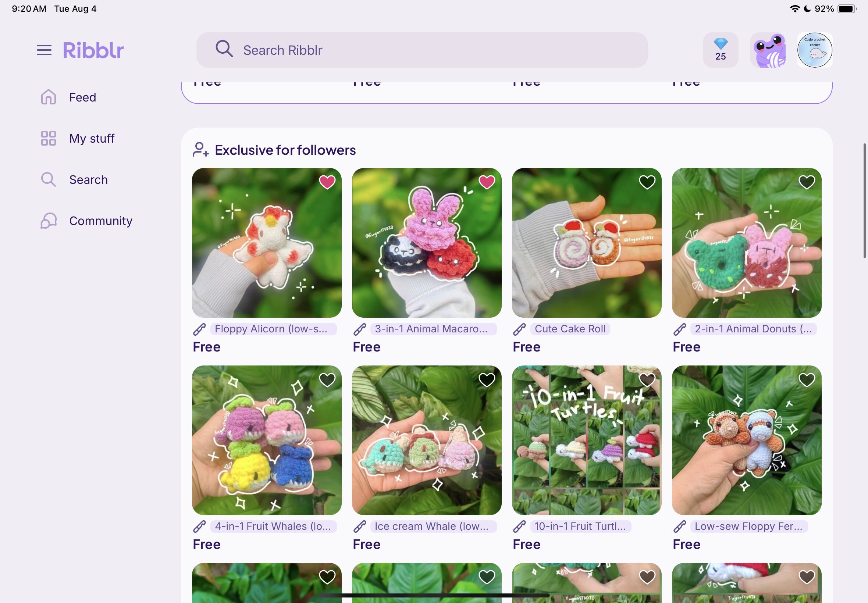
Task: Unlike the 3-in-1 Animal Macaron heart
Action: coord(487,182)
